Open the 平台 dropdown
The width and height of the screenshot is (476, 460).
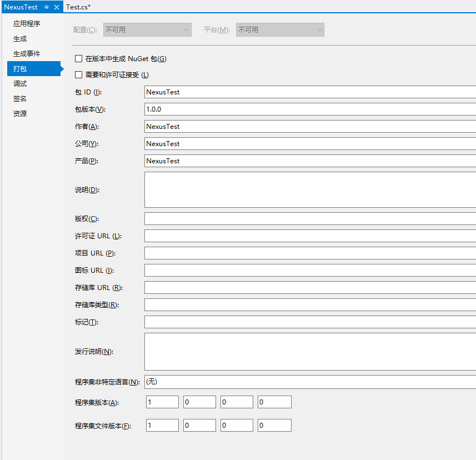[x=280, y=30]
